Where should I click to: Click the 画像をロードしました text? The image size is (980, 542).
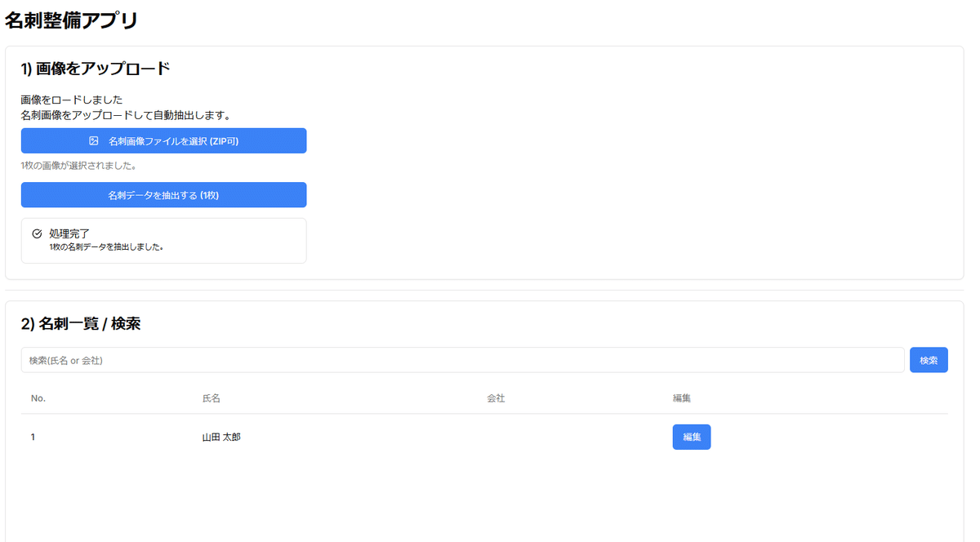click(x=72, y=100)
